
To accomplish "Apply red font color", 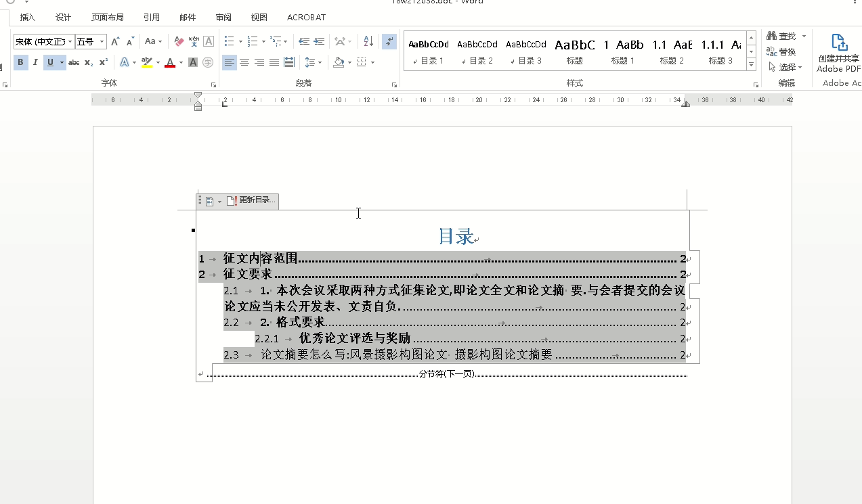I will tap(170, 62).
